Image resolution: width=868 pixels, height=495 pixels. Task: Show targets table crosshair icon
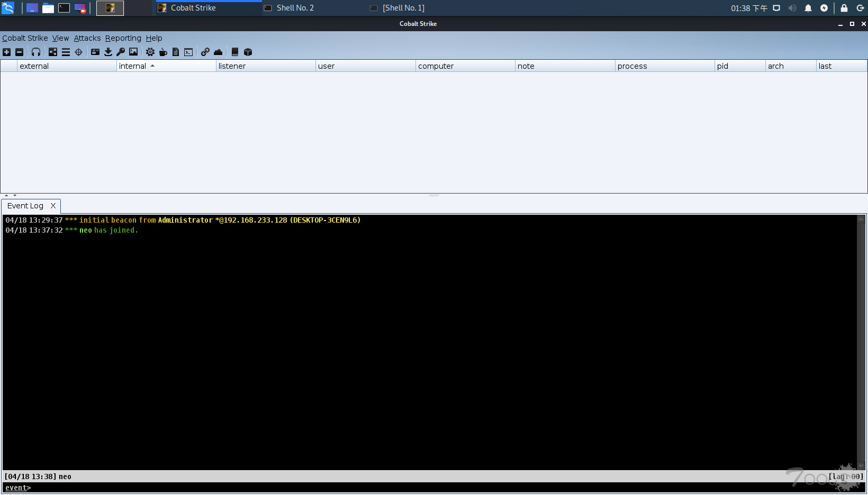[x=78, y=52]
